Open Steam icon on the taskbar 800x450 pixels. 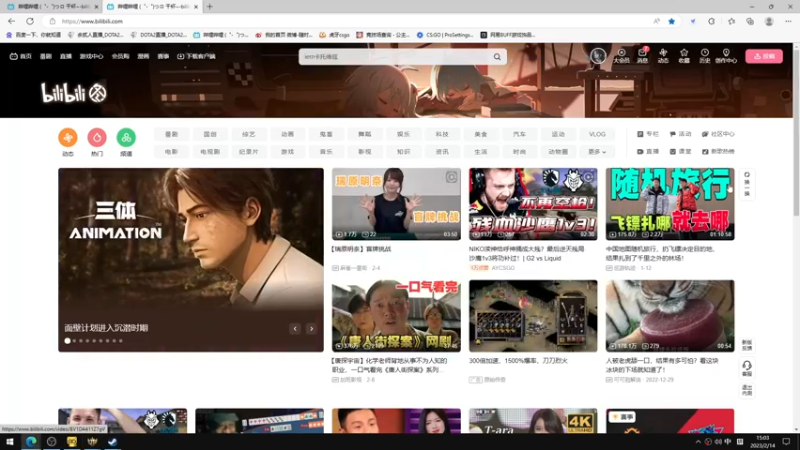point(112,442)
